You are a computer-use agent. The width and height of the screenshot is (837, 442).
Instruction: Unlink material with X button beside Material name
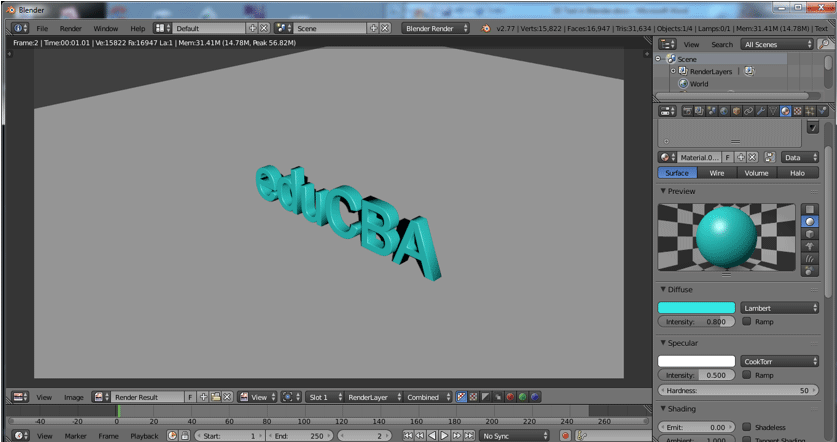[752, 157]
